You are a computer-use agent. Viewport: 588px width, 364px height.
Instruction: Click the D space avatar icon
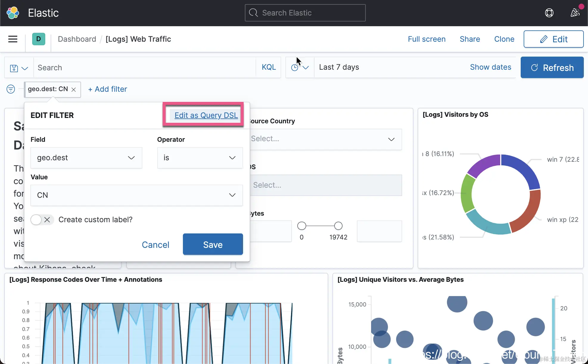click(x=38, y=39)
